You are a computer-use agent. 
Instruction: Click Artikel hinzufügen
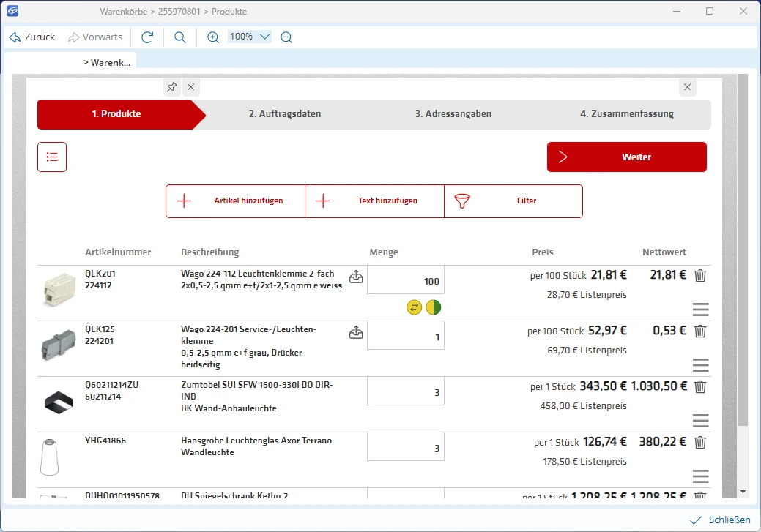tap(234, 201)
